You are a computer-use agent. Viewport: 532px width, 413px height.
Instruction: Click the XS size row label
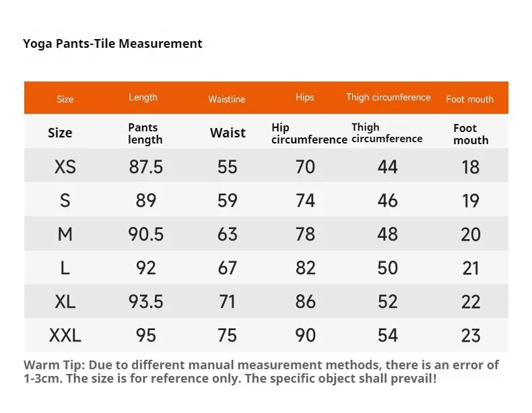pos(65,167)
